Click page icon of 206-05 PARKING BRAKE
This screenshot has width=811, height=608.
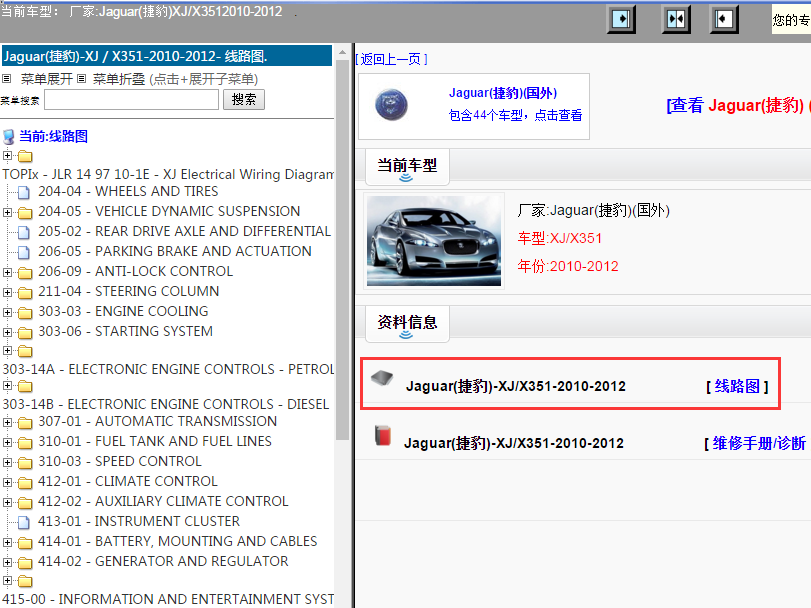(x=23, y=252)
